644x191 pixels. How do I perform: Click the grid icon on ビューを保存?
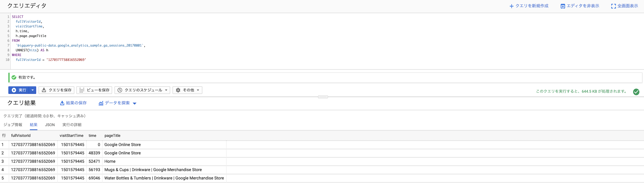(x=82, y=90)
